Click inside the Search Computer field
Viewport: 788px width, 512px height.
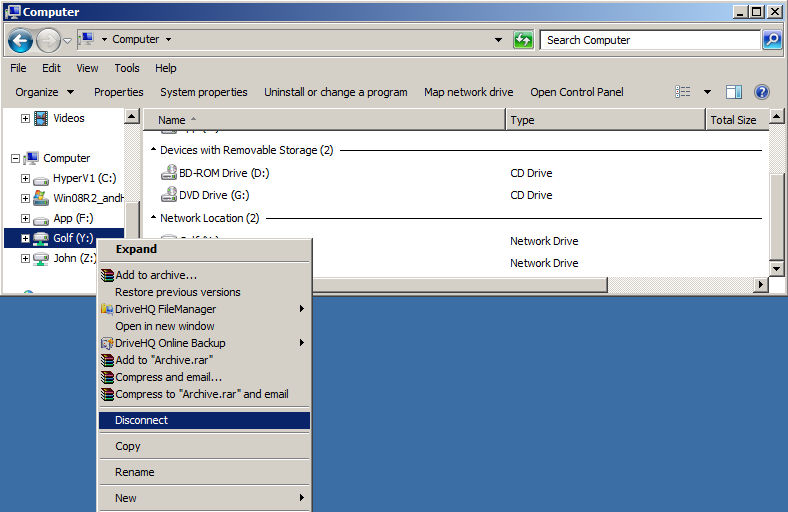pos(650,40)
